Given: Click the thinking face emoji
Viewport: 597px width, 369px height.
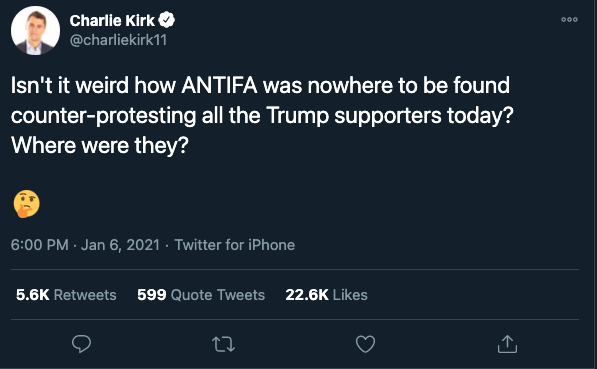Looking at the screenshot, I should coord(27,204).
